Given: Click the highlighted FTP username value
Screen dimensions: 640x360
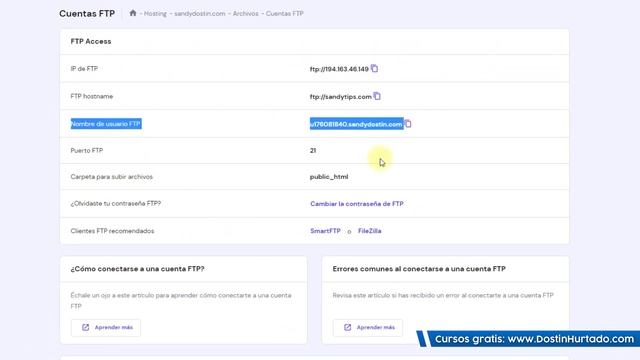Looking at the screenshot, I should pos(356,124).
